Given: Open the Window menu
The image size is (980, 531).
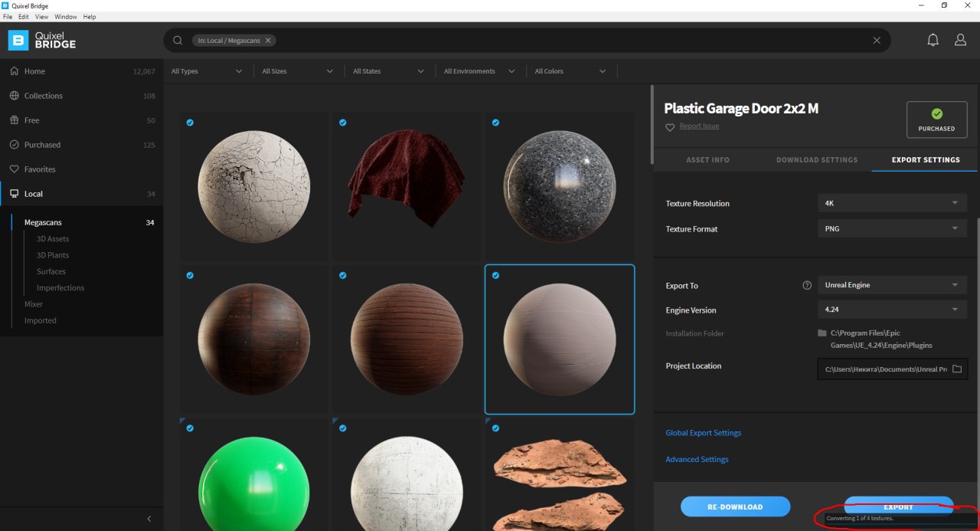Looking at the screenshot, I should coord(65,17).
